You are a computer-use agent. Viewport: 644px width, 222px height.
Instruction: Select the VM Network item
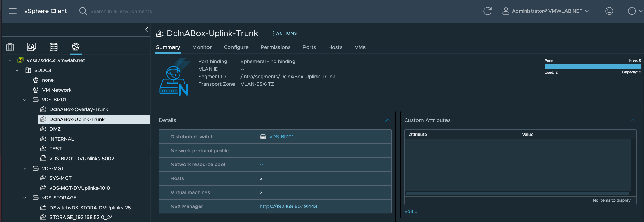[57, 90]
